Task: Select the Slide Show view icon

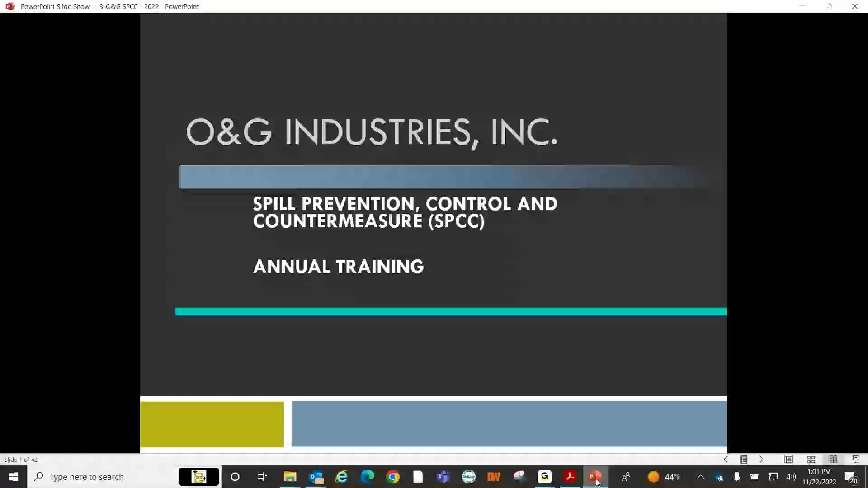Action: coord(855,459)
